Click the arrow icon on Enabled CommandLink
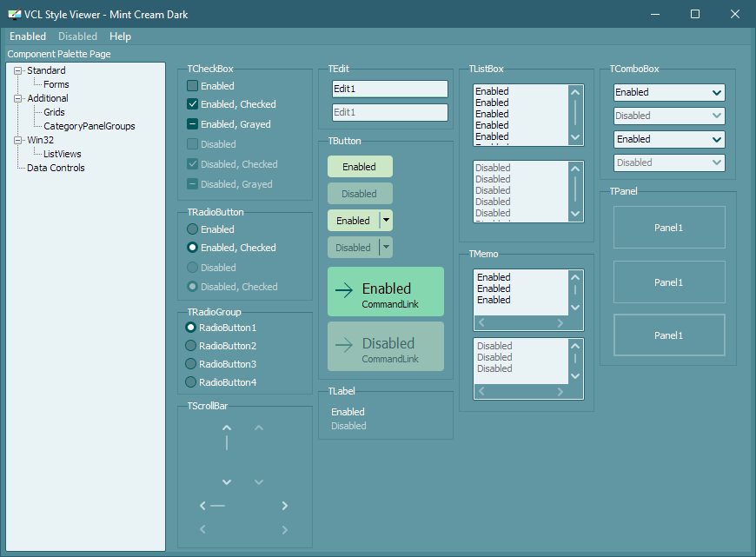 pyautogui.click(x=344, y=290)
